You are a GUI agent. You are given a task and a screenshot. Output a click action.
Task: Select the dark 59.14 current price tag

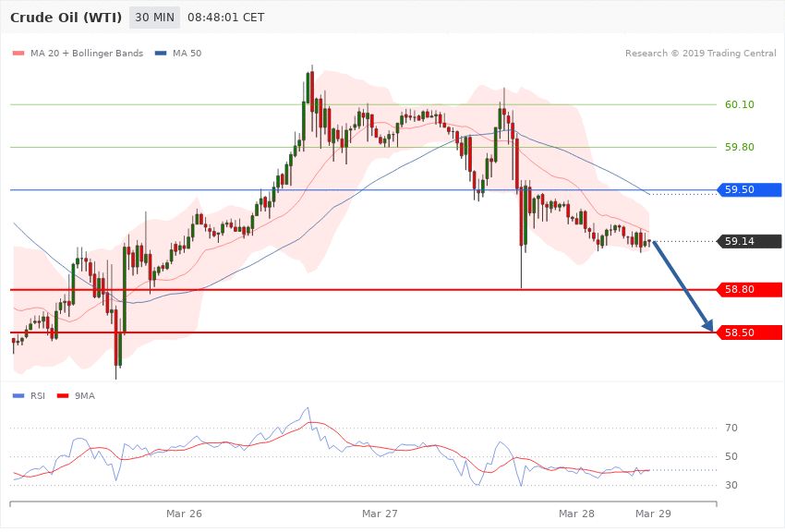pyautogui.click(x=750, y=241)
